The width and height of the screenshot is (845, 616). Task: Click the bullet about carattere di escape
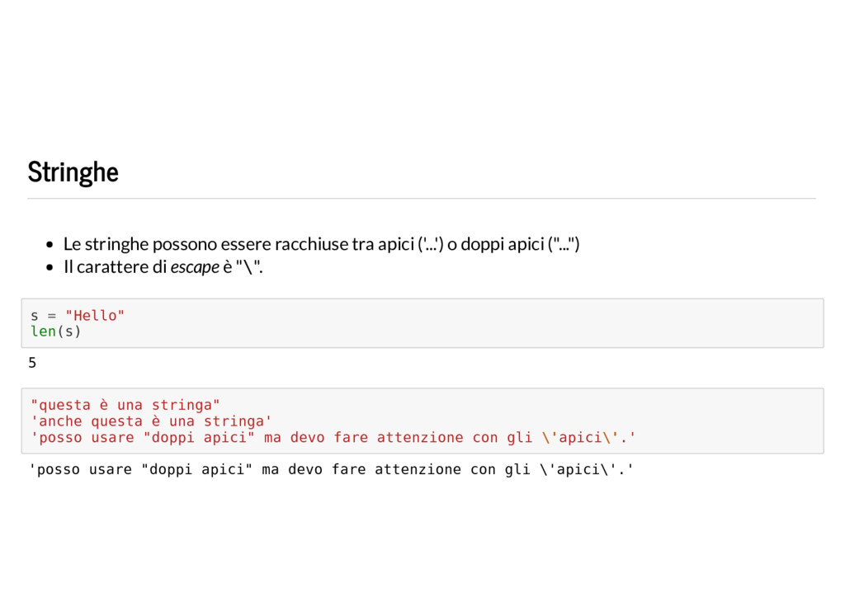[163, 267]
